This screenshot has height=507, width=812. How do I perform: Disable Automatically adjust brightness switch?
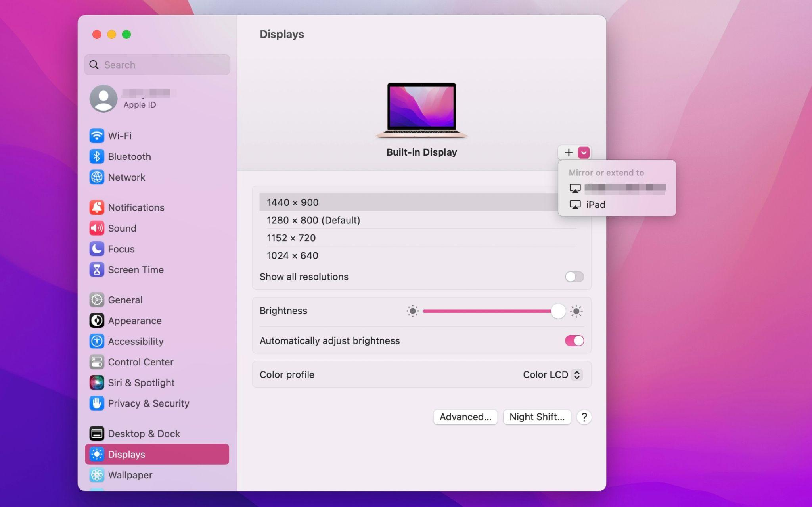(x=574, y=340)
